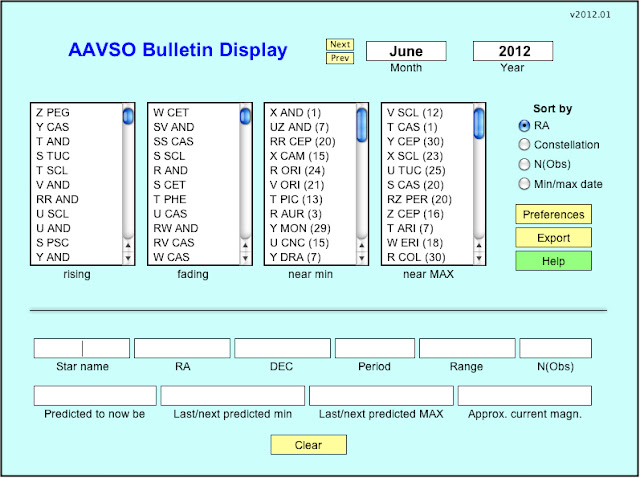Click the rising list scrollbar thumb

tap(128, 116)
